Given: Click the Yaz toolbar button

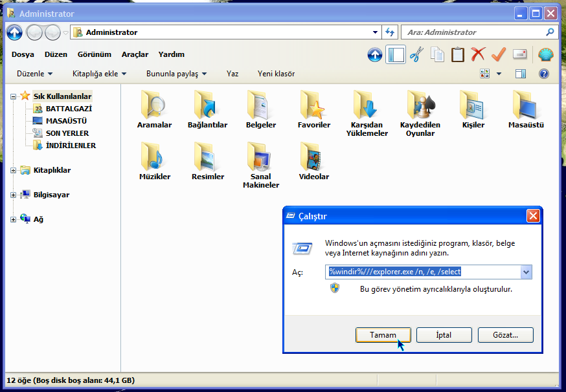Looking at the screenshot, I should tap(232, 74).
